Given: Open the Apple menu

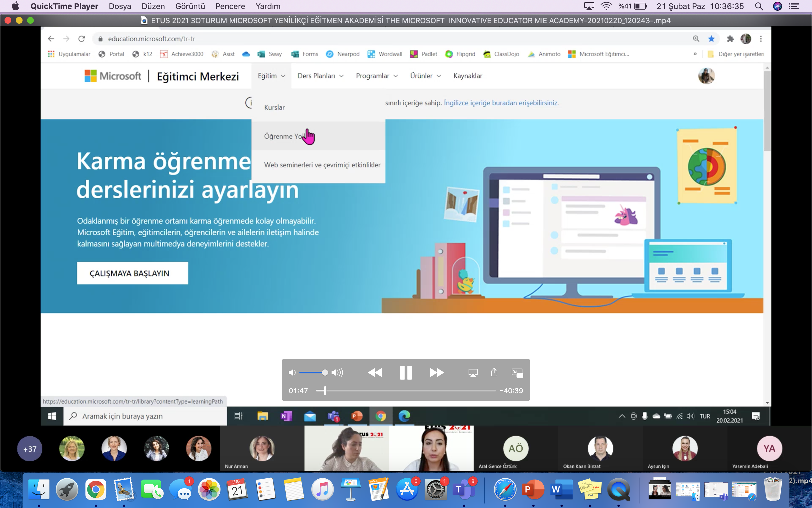Looking at the screenshot, I should pyautogui.click(x=16, y=6).
